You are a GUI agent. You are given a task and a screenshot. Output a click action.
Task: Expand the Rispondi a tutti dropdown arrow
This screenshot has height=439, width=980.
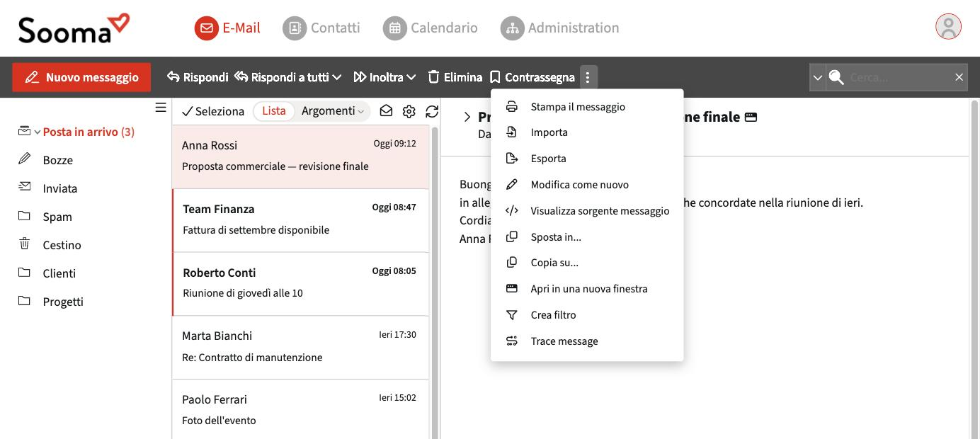(337, 77)
